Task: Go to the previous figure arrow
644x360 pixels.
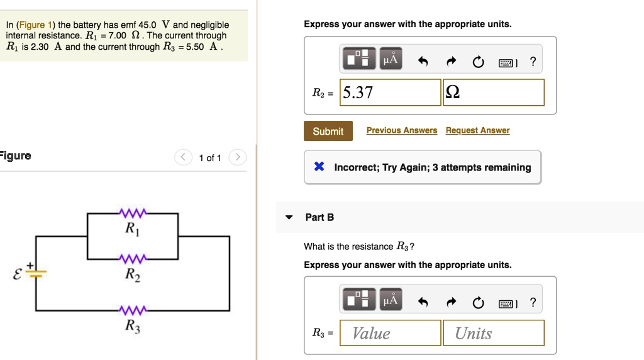Action: click(183, 157)
